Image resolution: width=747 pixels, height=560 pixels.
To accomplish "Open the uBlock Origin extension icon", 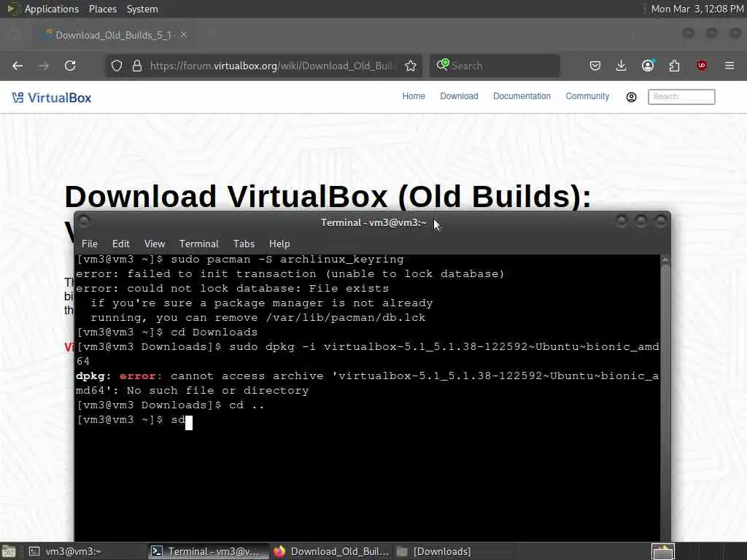I will (701, 66).
